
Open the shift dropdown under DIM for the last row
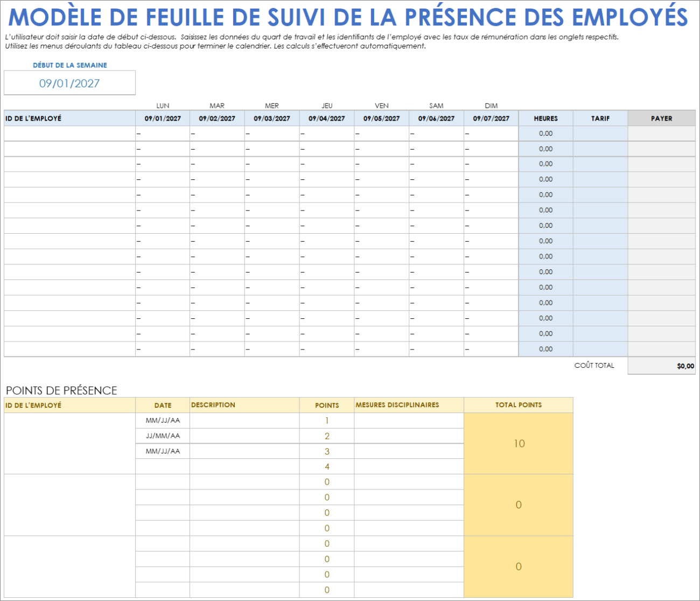click(x=491, y=348)
